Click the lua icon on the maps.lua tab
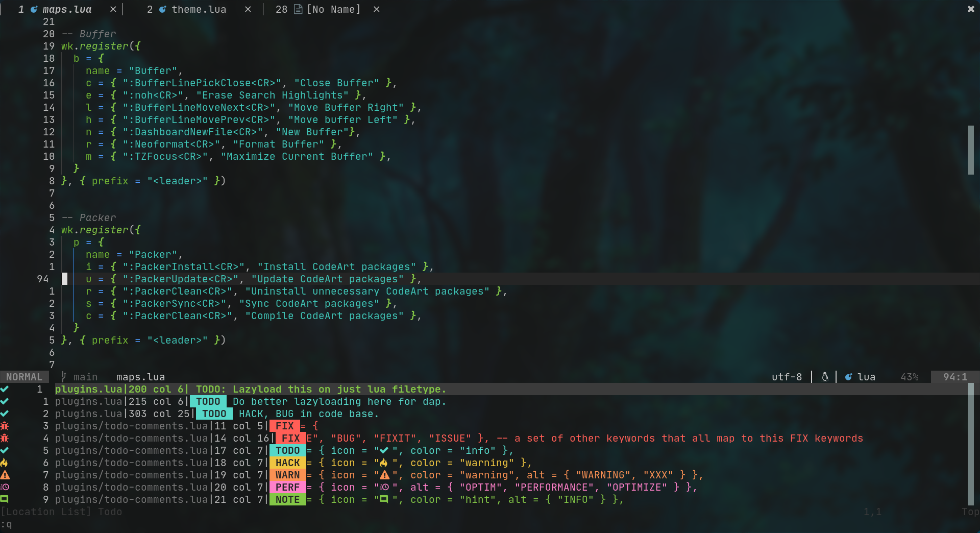This screenshot has height=533, width=980. click(x=34, y=9)
